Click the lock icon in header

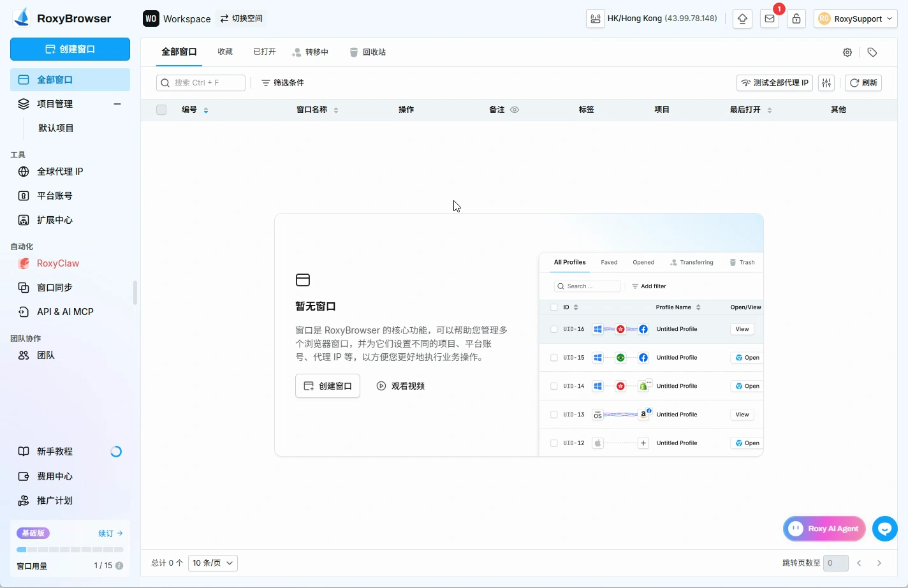pyautogui.click(x=796, y=18)
